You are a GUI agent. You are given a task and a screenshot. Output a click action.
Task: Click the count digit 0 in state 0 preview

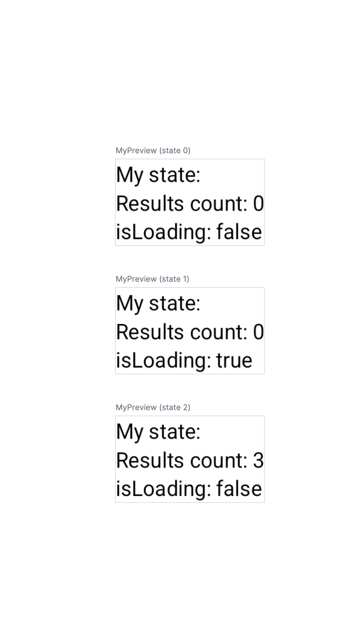[x=258, y=204]
